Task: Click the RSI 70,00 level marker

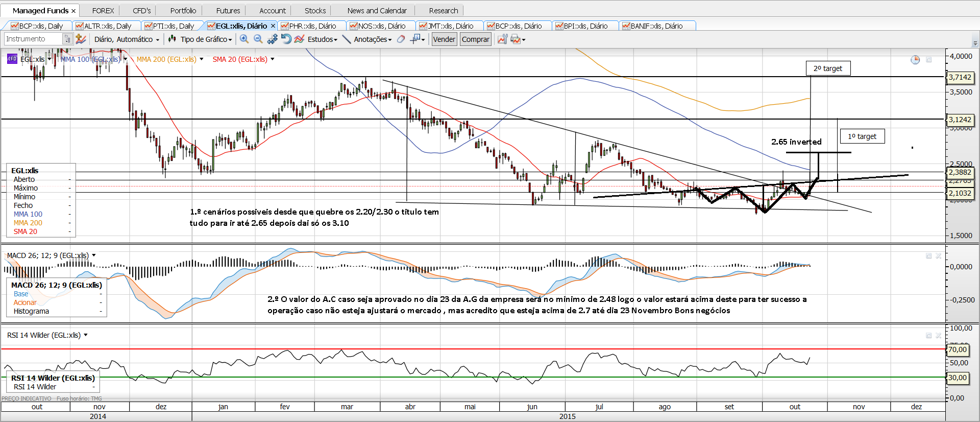Action: (x=958, y=349)
